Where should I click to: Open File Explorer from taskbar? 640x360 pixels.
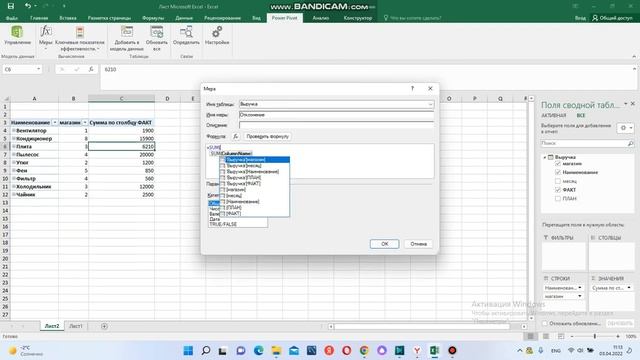click(276, 351)
